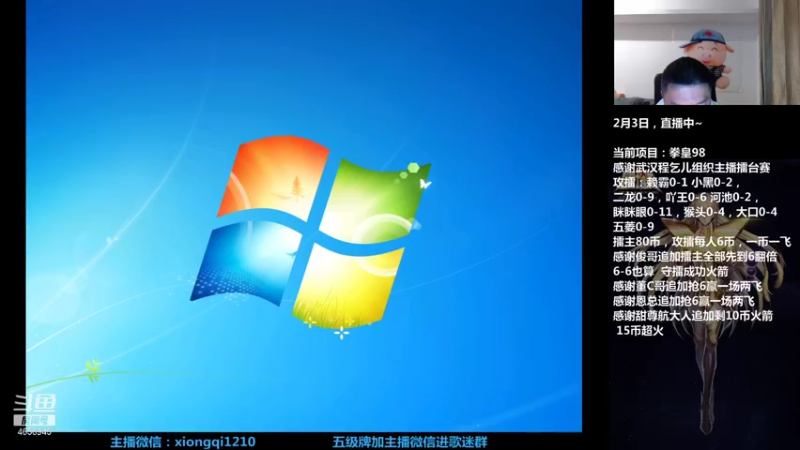Click the score line starting "眯眯眼0-11"
This screenshot has height=450, width=800.
pyautogui.click(x=695, y=212)
